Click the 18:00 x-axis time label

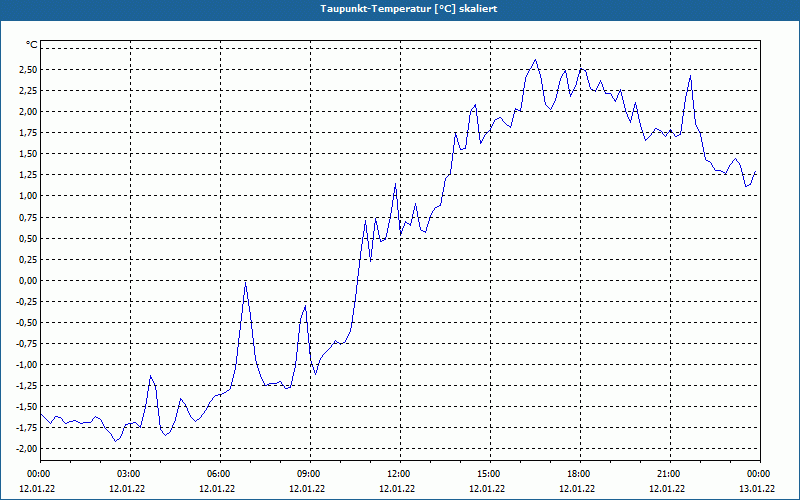coord(577,474)
